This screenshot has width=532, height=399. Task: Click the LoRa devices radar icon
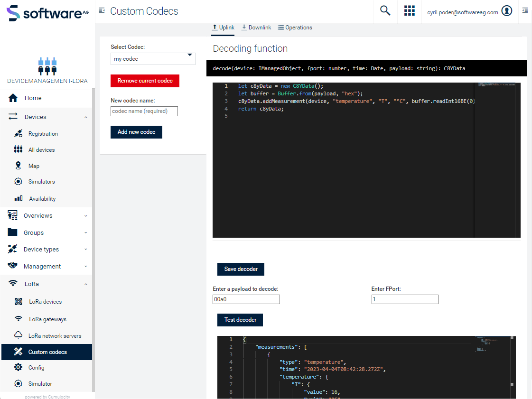click(19, 301)
